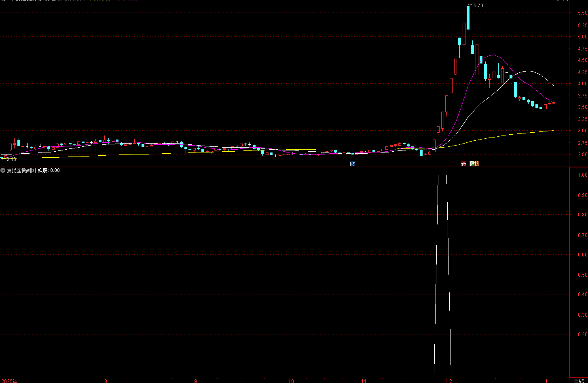The width and height of the screenshot is (588, 383).
Task: Click the 妖股: 0.00 indicator value
Action: pos(49,170)
